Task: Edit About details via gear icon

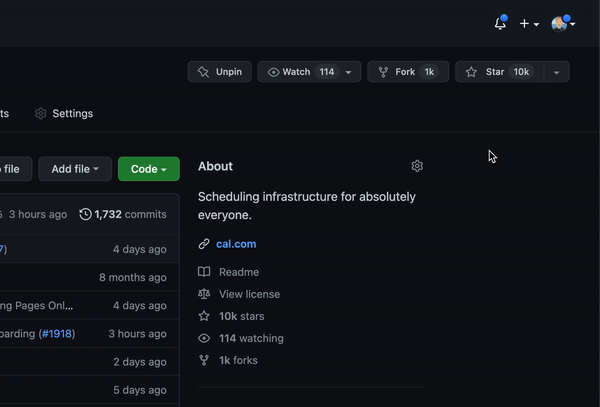Action: (417, 166)
